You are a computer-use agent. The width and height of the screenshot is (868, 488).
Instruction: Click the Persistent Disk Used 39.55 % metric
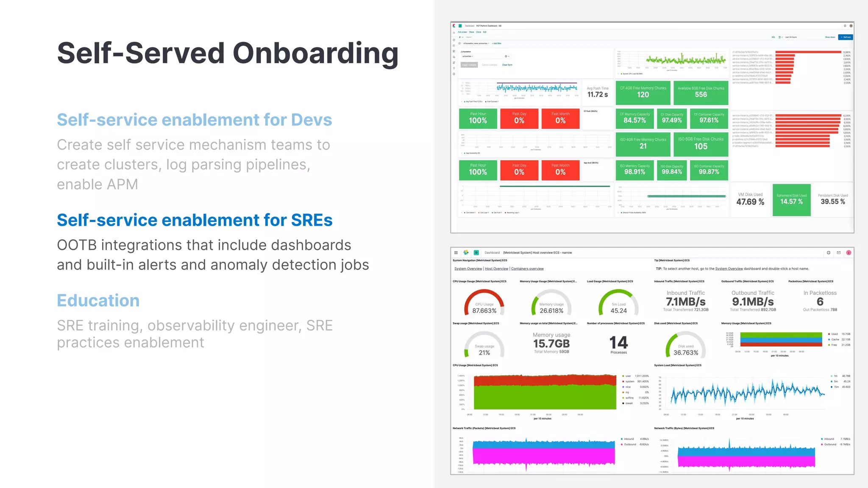(833, 200)
